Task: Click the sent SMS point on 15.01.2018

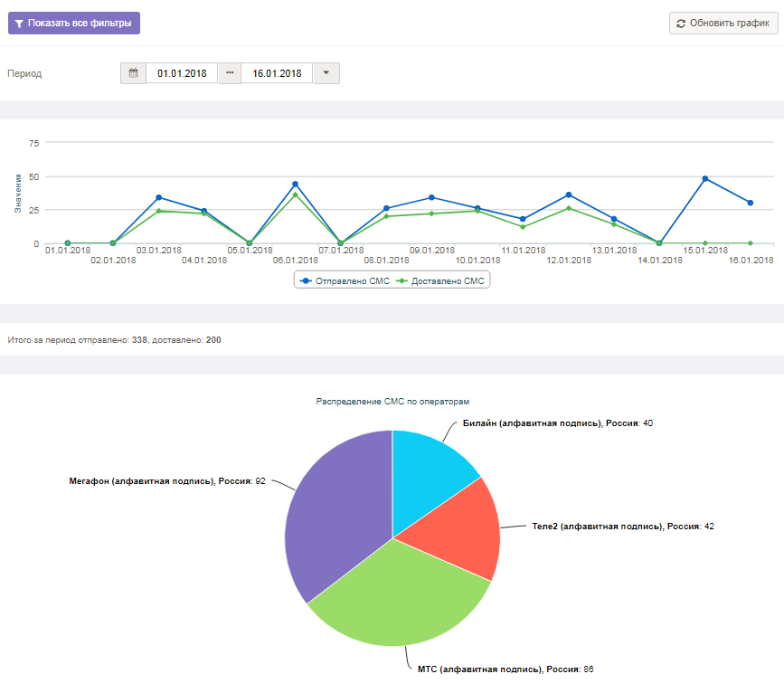Action: click(705, 178)
